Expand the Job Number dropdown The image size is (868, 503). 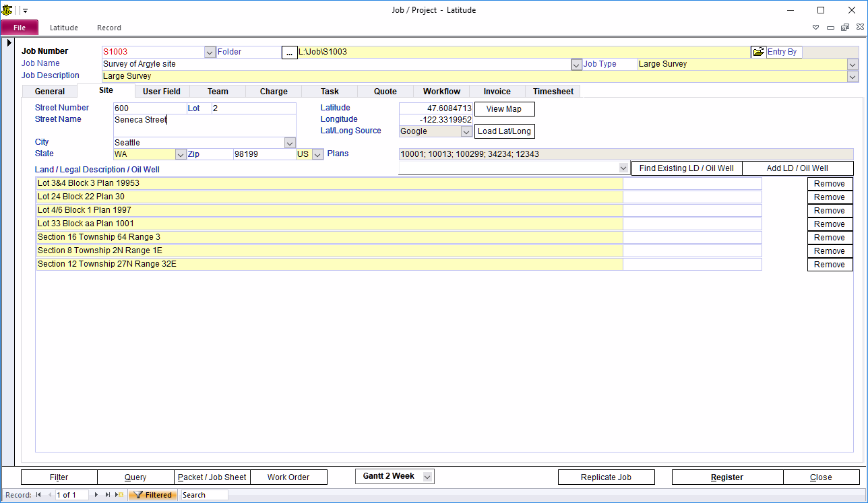click(210, 52)
